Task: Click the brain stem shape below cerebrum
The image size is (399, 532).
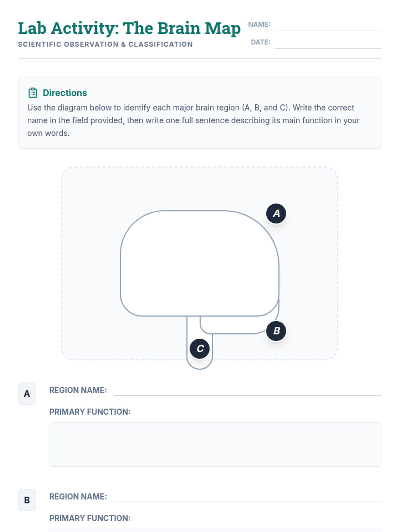Action: point(193,342)
